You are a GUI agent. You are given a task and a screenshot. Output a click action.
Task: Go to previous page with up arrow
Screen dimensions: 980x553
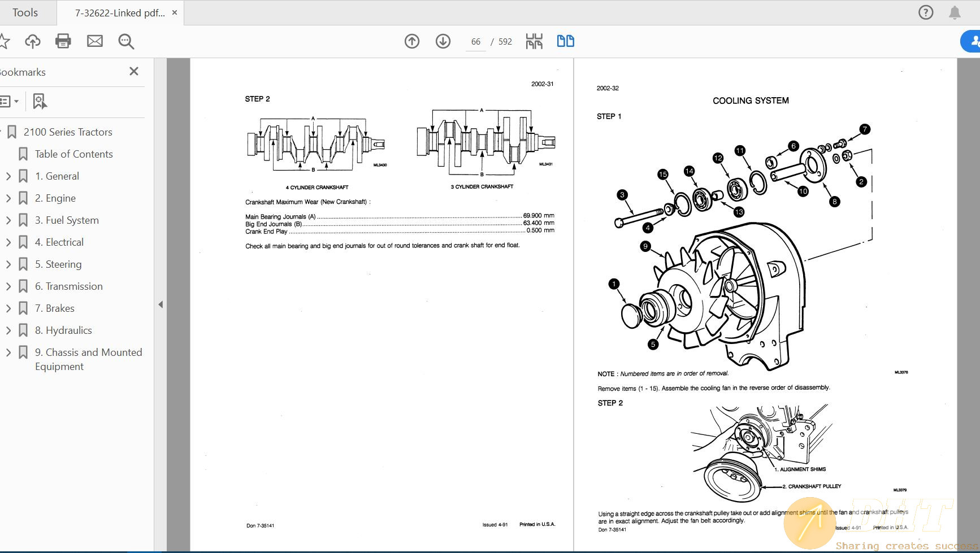[412, 41]
